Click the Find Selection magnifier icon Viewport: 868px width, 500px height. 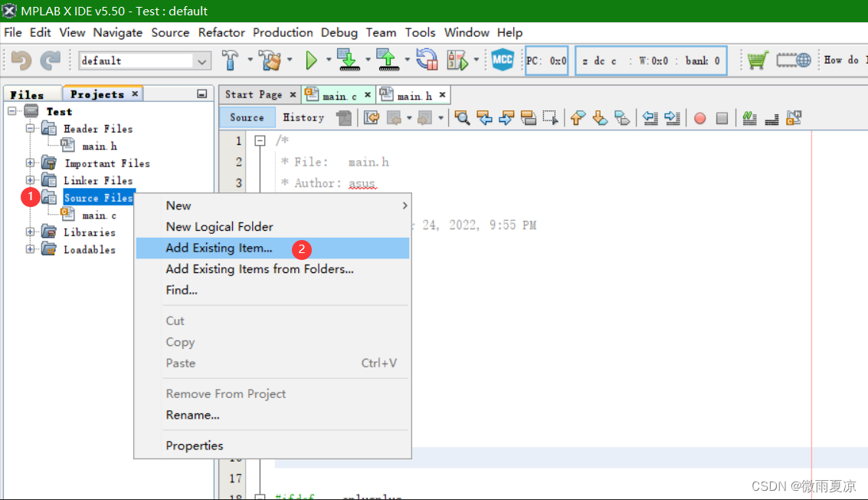pos(462,117)
